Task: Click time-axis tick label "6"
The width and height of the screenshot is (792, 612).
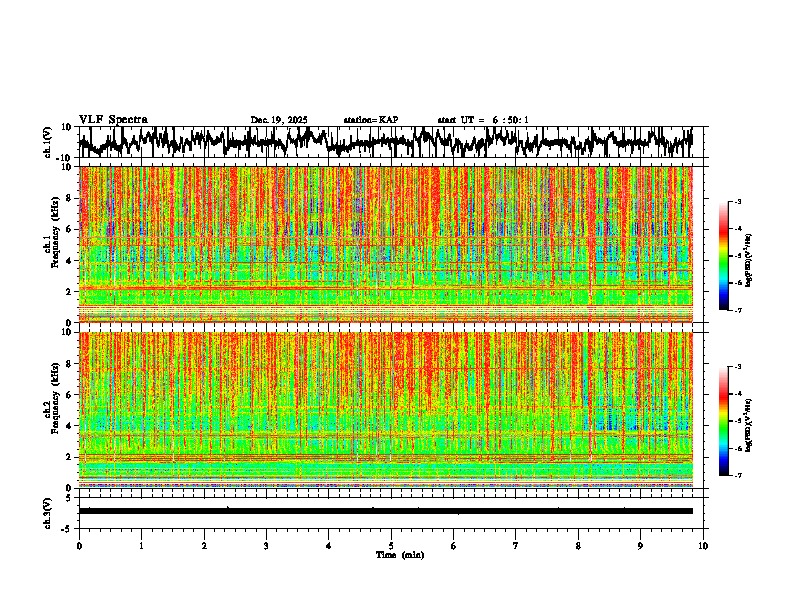Action: [454, 546]
